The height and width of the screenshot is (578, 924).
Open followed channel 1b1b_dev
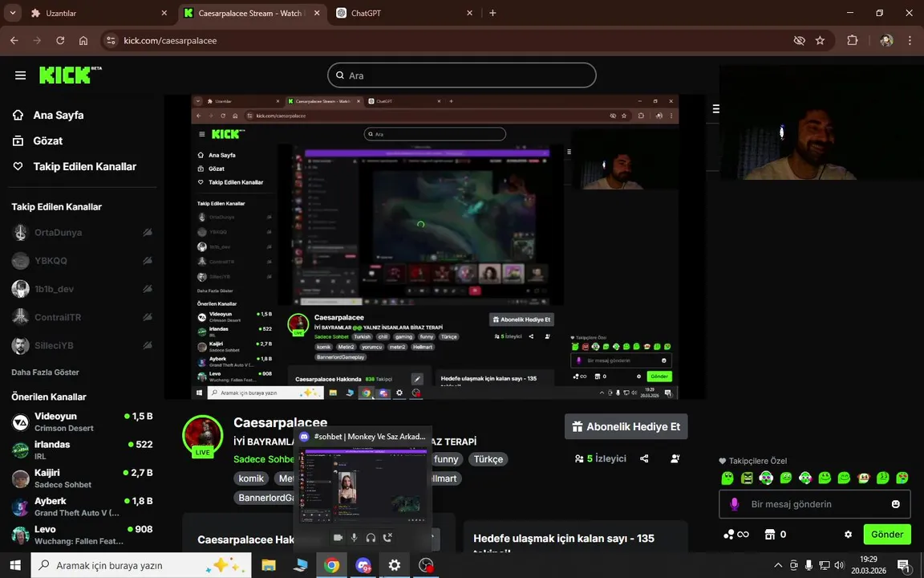tap(82, 289)
